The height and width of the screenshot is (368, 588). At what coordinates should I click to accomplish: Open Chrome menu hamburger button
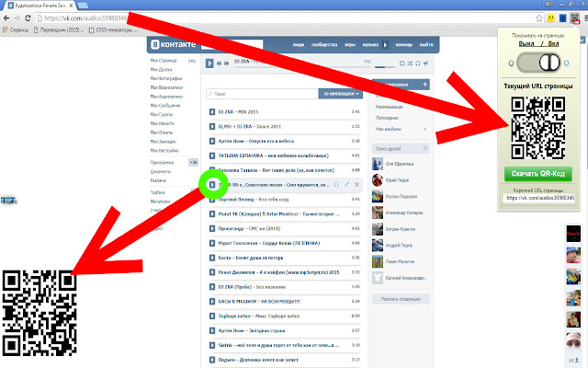point(585,18)
